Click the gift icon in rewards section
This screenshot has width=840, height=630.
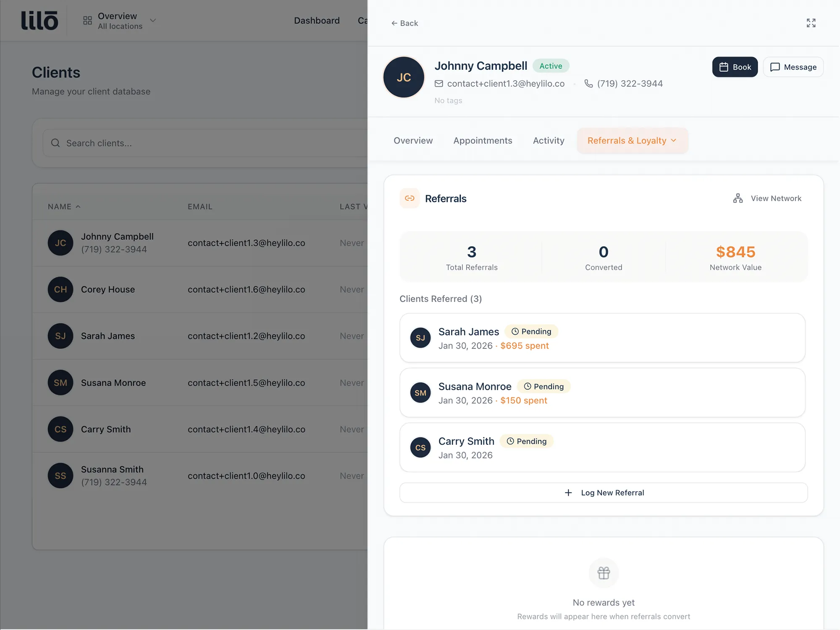pyautogui.click(x=604, y=573)
